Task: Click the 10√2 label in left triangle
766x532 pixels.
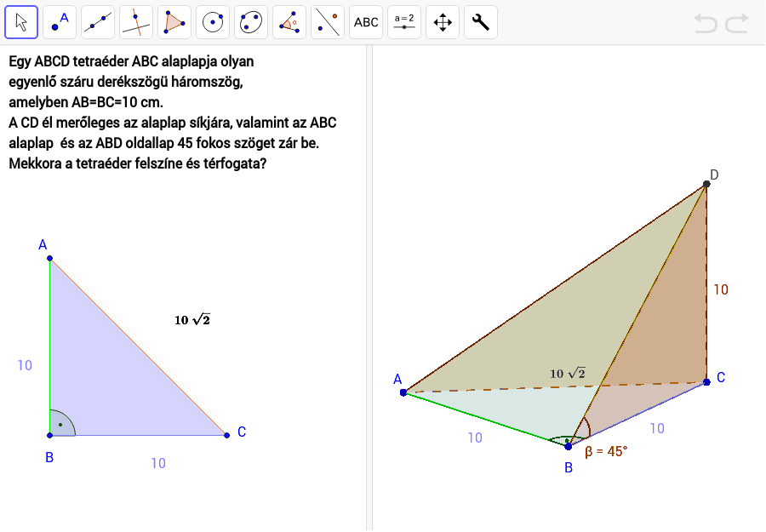Action: coord(192,320)
